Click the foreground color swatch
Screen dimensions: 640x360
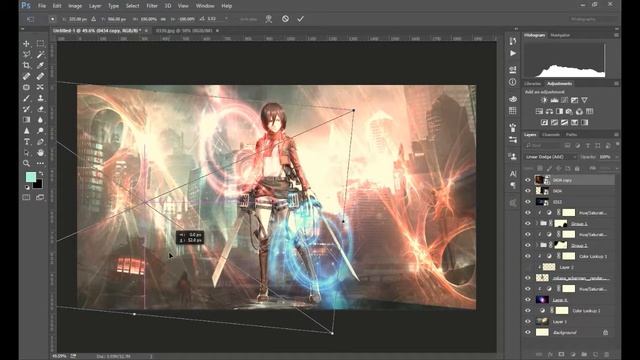[31, 177]
